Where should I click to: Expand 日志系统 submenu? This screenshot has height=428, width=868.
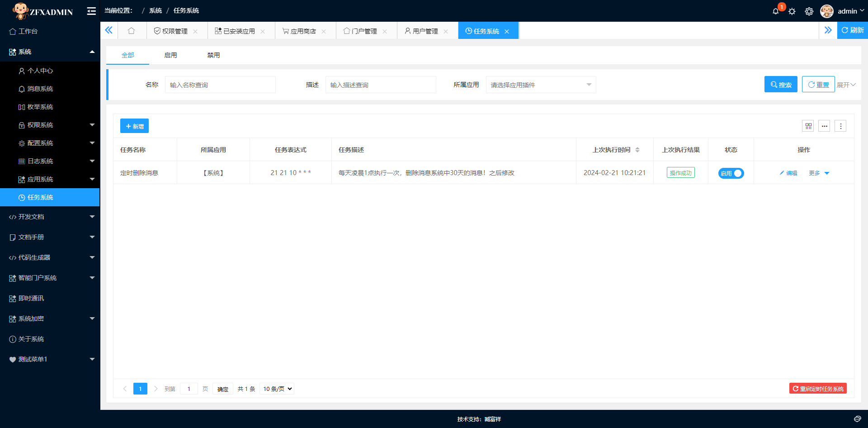pyautogui.click(x=50, y=161)
